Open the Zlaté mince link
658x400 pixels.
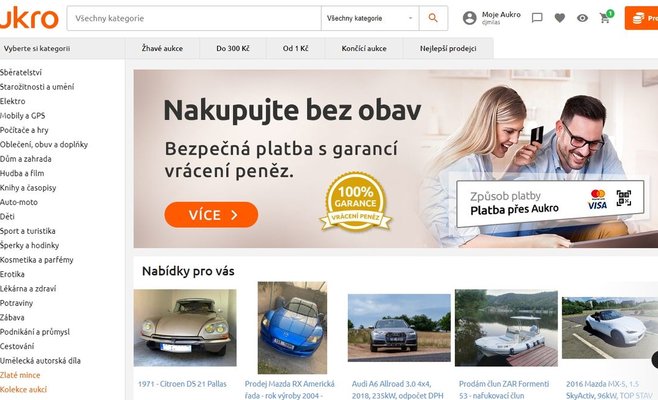point(20,375)
